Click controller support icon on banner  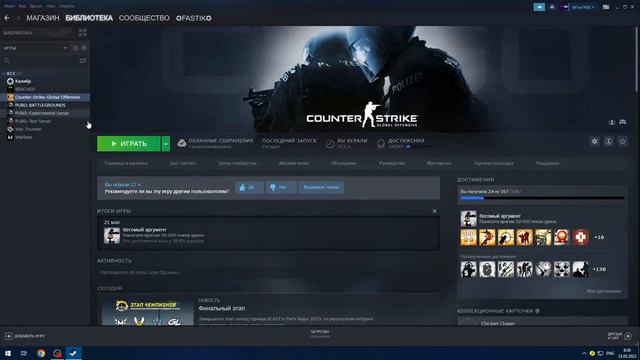622,122
